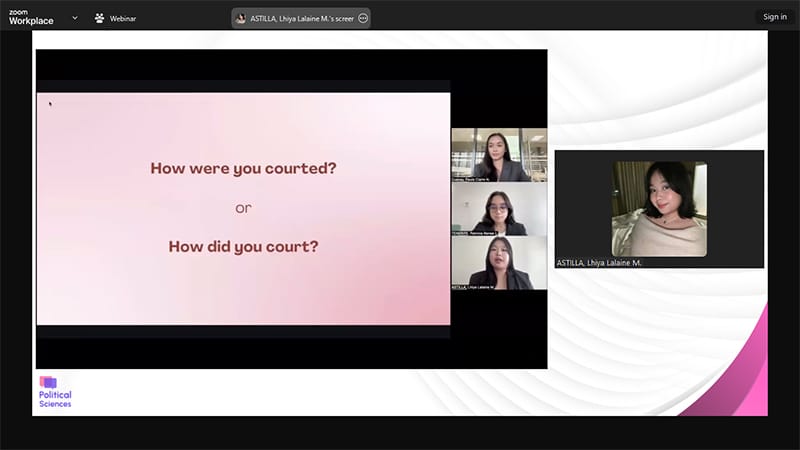Click the "How did you court?" slide text
The height and width of the screenshot is (450, 800).
243,246
